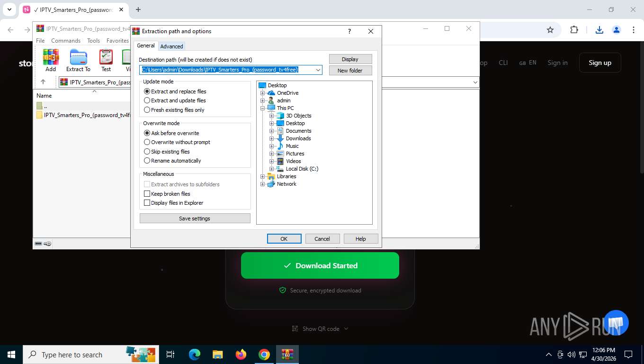Click the dialog Help button
Viewport: 644px width, 364px height.
pyautogui.click(x=361, y=239)
